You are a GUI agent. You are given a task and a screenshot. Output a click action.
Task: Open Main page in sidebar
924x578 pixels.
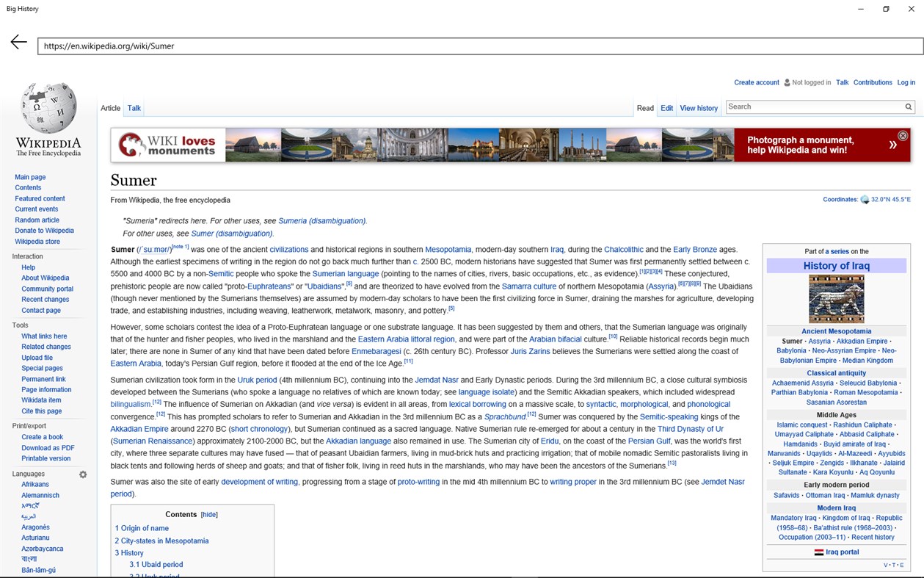[30, 178]
